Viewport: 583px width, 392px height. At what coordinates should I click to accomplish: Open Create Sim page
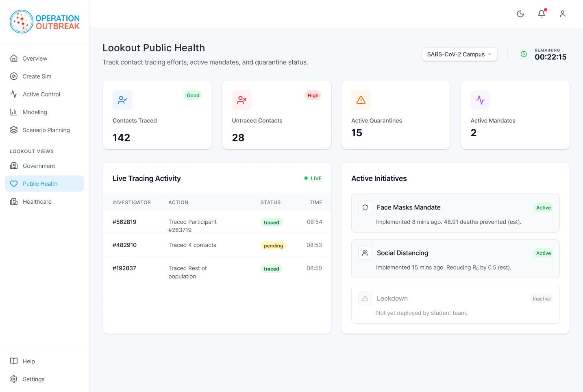37,76
